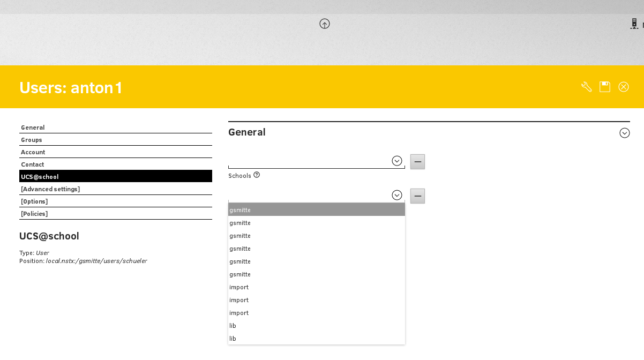Select the [Policies] tab
This screenshot has width=644, height=360.
(x=34, y=214)
